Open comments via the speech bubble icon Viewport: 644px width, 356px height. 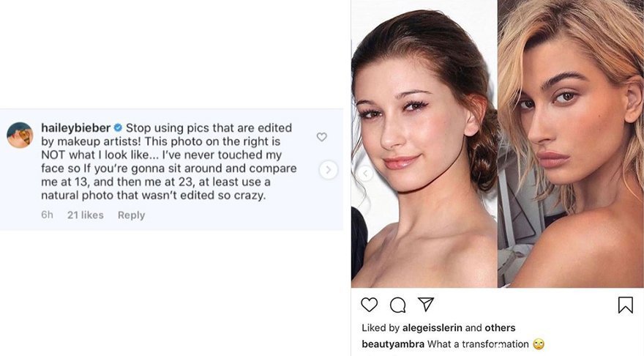[397, 305]
